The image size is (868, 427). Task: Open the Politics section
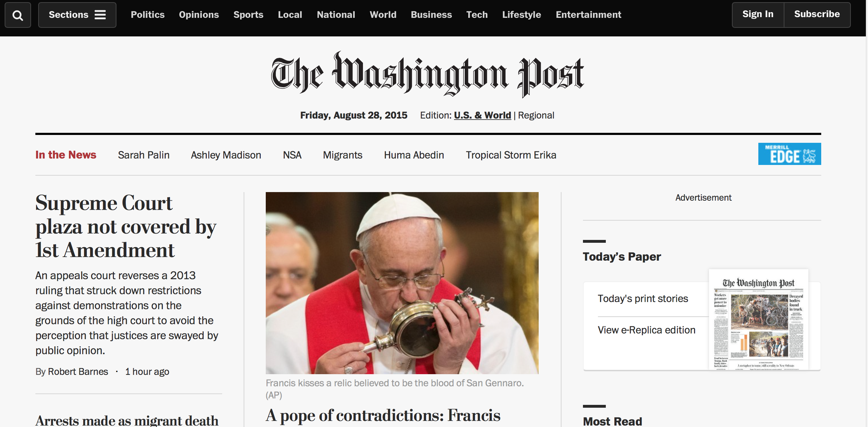148,15
